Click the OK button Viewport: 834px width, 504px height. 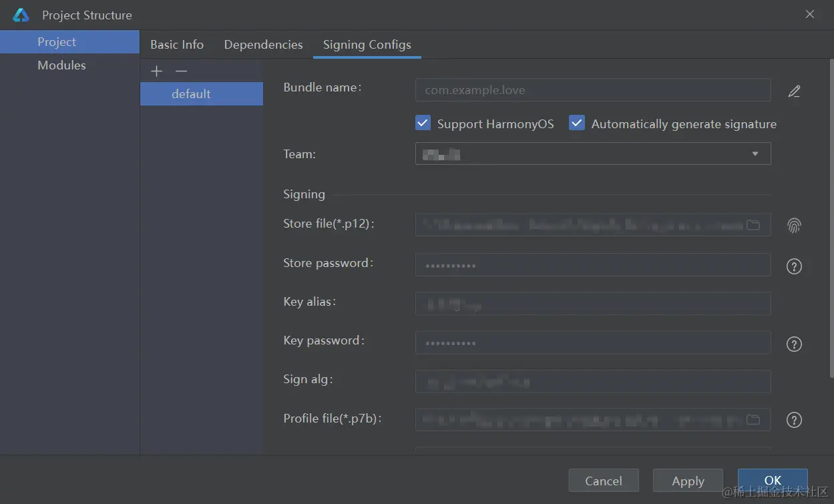coord(773,481)
